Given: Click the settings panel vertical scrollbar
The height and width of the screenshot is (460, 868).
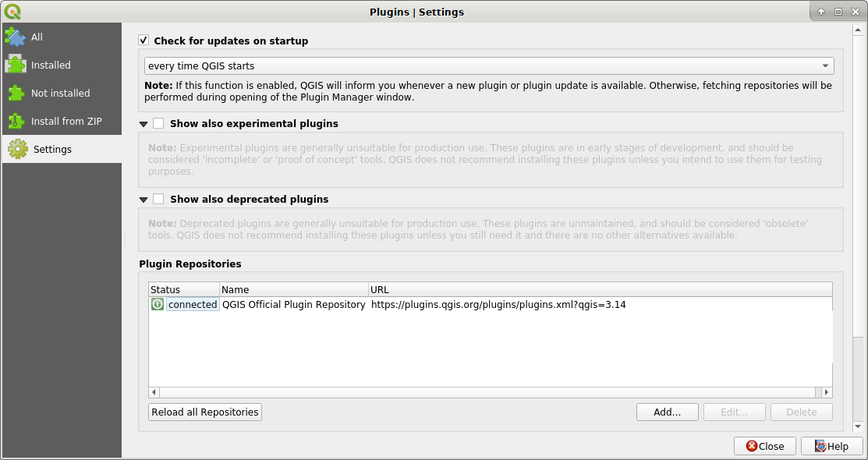Looking at the screenshot, I should (x=858, y=186).
